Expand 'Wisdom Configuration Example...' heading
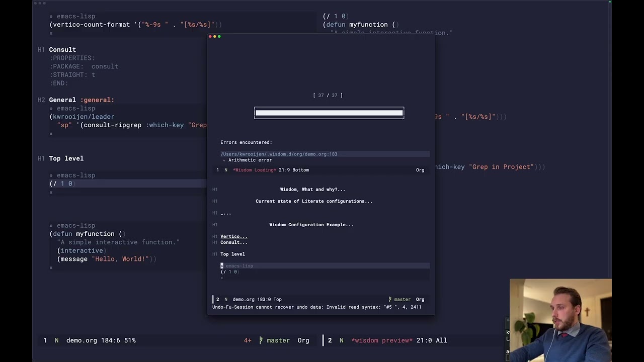 (x=311, y=225)
